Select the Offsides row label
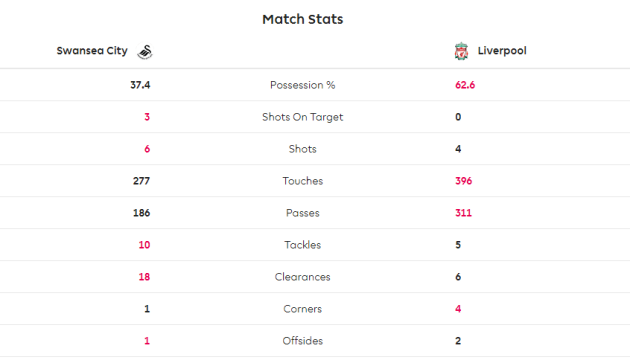The width and height of the screenshot is (630, 363). (x=303, y=341)
